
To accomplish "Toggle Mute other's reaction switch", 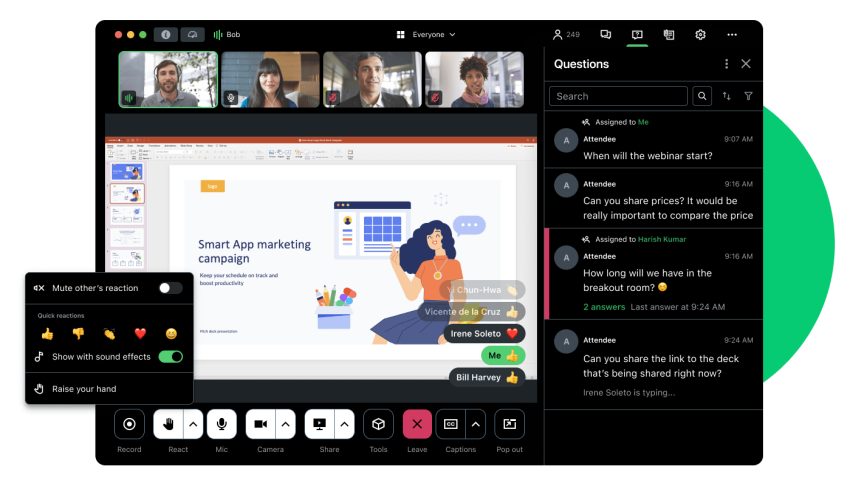I will click(170, 288).
